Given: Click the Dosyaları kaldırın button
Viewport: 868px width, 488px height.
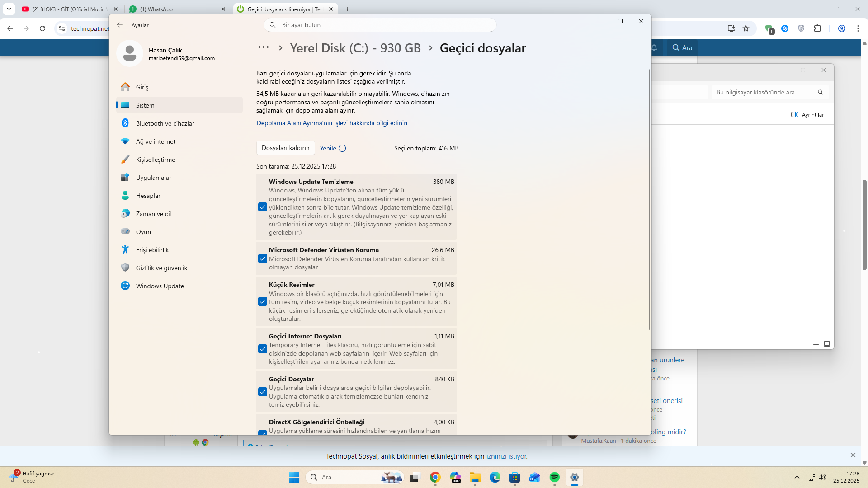Looking at the screenshot, I should (x=285, y=148).
